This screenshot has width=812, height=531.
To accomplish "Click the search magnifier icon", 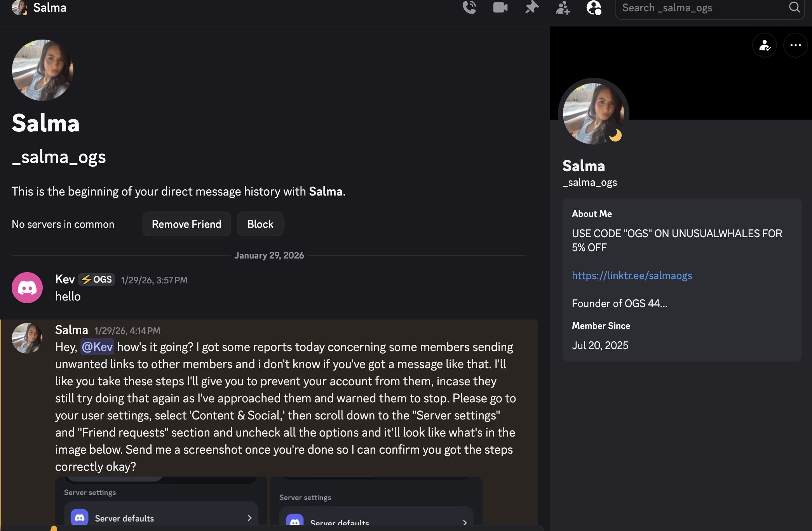I will tap(795, 7).
